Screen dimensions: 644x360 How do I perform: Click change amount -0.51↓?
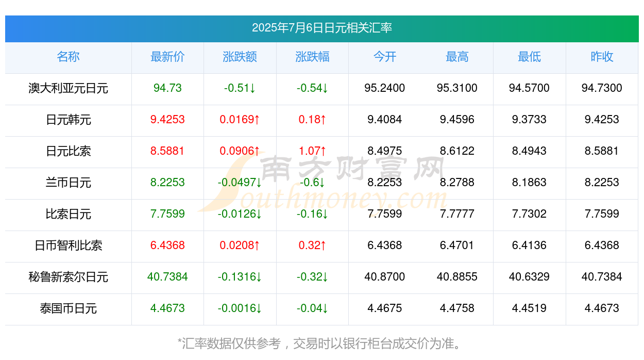[x=240, y=88]
